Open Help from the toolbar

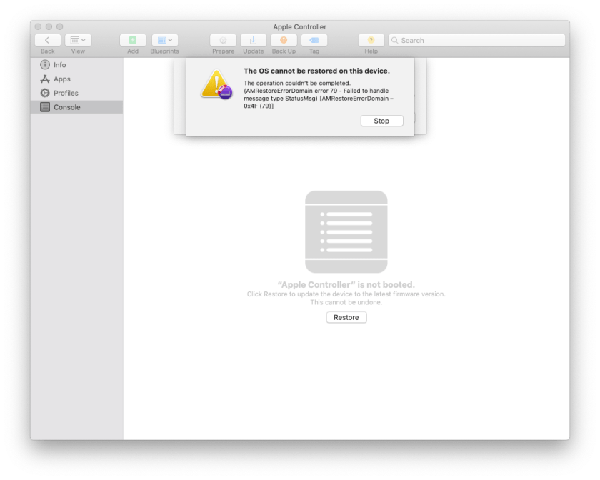coord(371,40)
